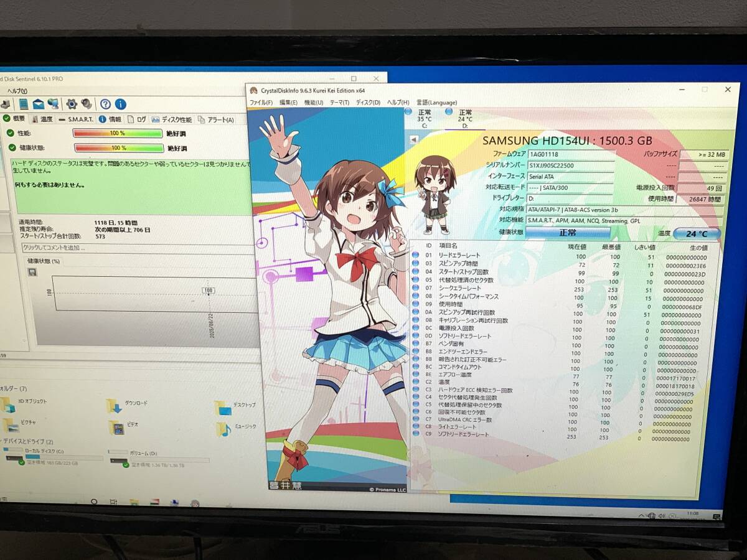Click the 項目名 column header
Viewport: 747px width, 560px height.
(448, 247)
